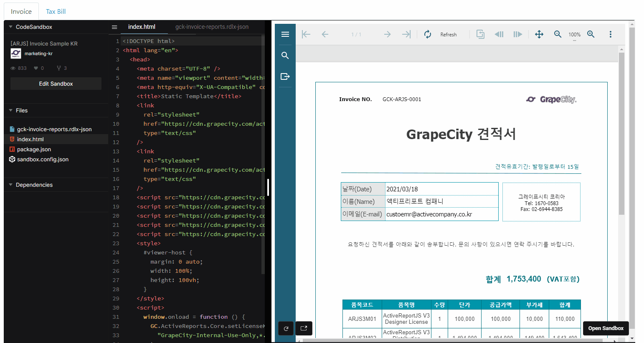The image size is (644, 343).
Task: Switch to the Tax Bill tab
Action: click(x=56, y=11)
